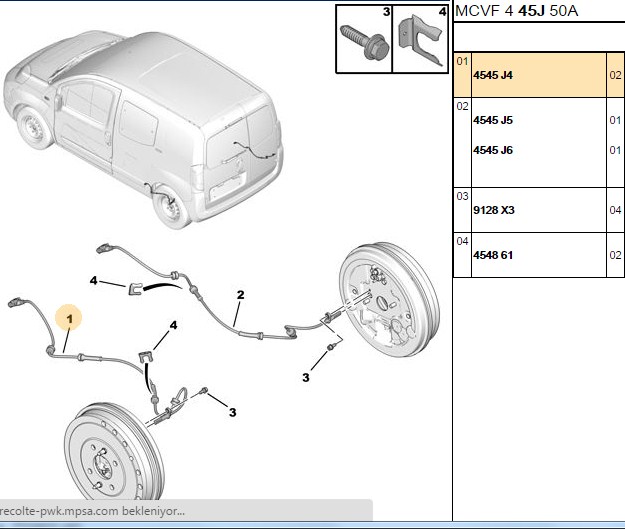Click quantity 02 in the 4548 61 row
Image resolution: width=625 pixels, height=529 pixels.
click(615, 255)
